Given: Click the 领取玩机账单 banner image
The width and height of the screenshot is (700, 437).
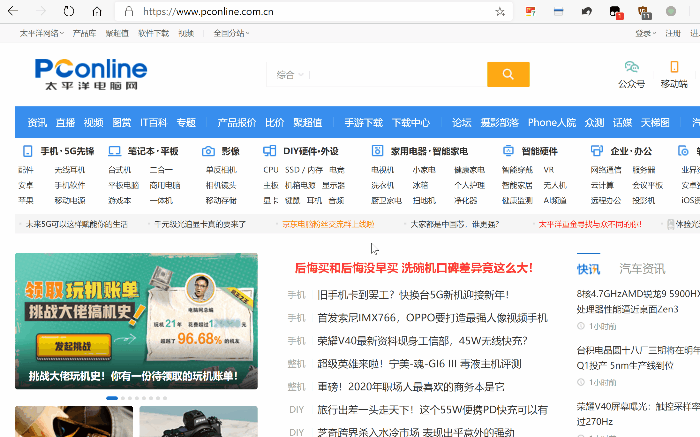Looking at the screenshot, I should (x=136, y=321).
